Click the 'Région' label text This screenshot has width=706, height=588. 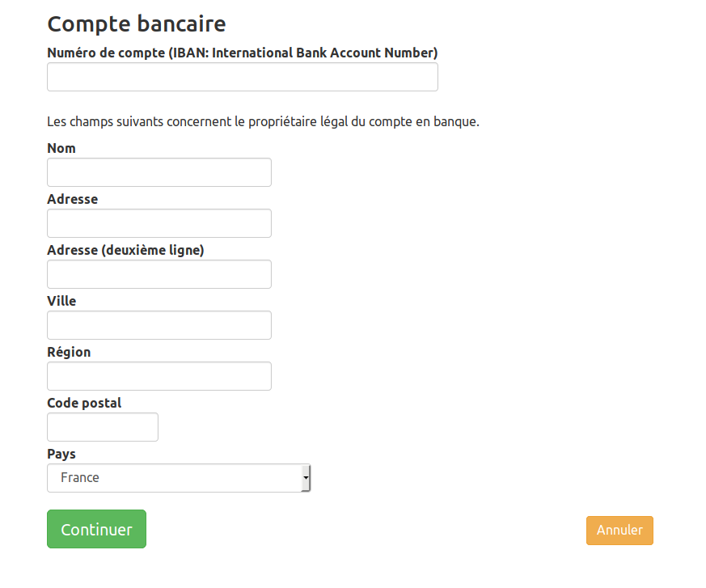(69, 352)
